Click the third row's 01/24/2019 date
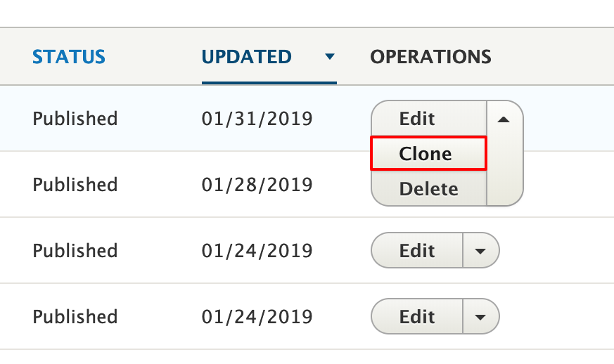 pos(257,251)
